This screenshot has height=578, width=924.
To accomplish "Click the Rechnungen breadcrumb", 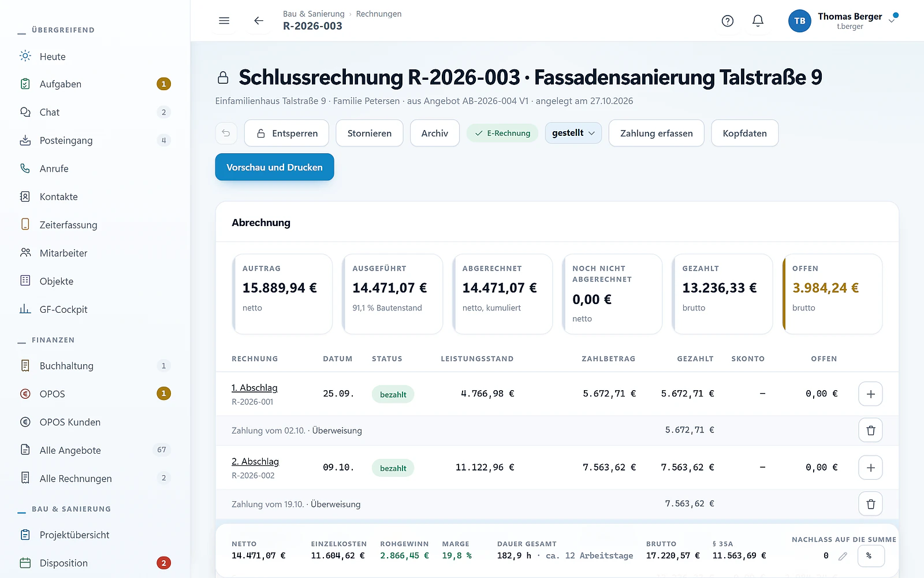I will (x=379, y=14).
